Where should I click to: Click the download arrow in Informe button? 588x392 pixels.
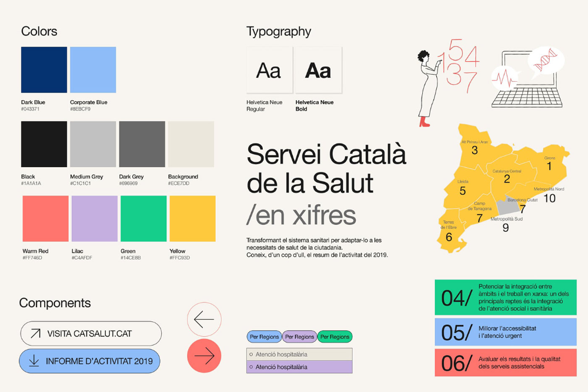coord(34,361)
